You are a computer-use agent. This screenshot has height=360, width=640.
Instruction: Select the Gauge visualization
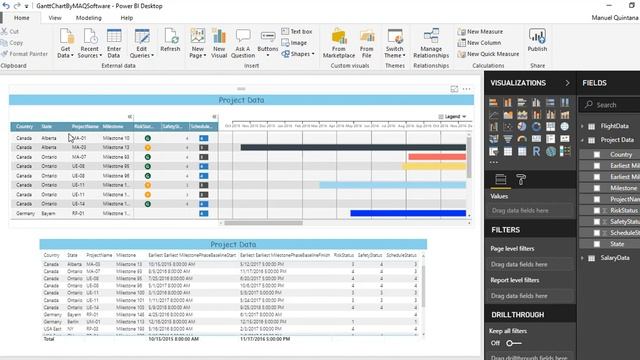[x=522, y=139]
